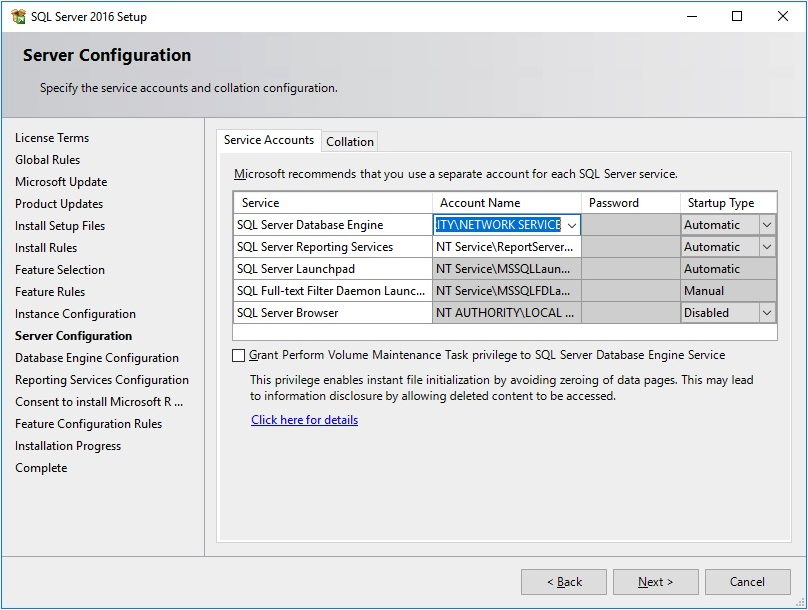Click the SQL Server Setup title bar icon
808x610 pixels.
[x=19, y=16]
